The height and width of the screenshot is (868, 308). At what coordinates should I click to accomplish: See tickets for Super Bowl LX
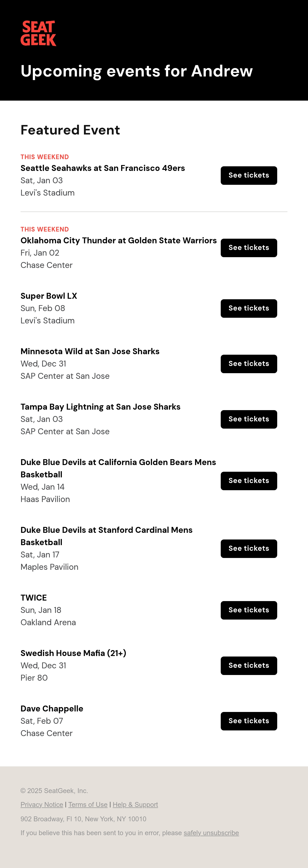coord(249,308)
